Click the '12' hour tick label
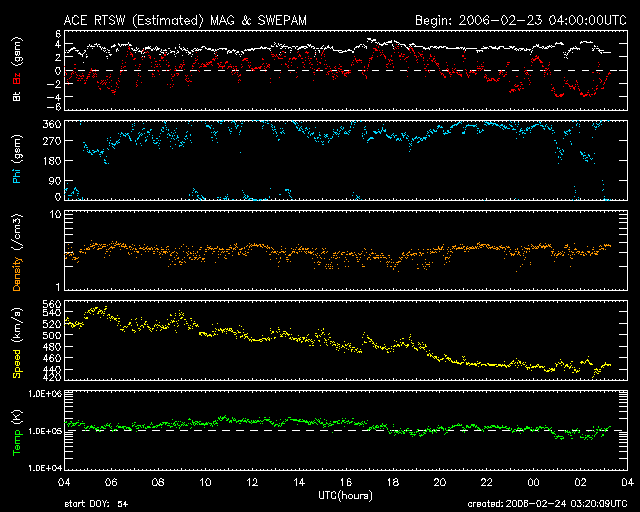The height and width of the screenshot is (512, 640). click(252, 482)
